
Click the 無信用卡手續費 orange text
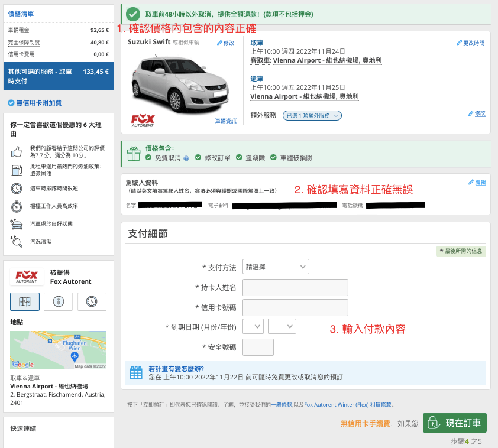tap(366, 424)
